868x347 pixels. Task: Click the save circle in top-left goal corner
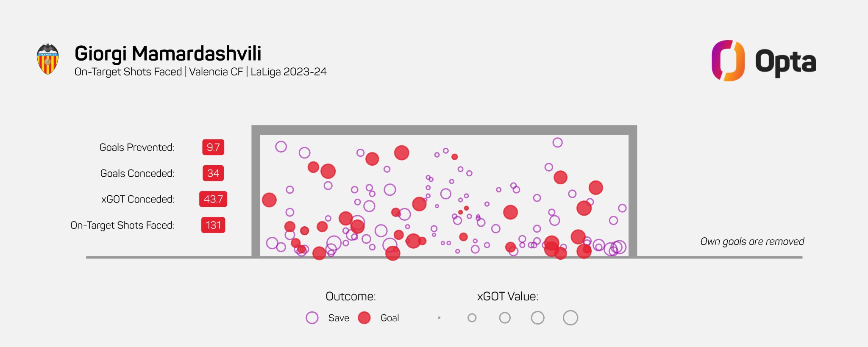(281, 147)
